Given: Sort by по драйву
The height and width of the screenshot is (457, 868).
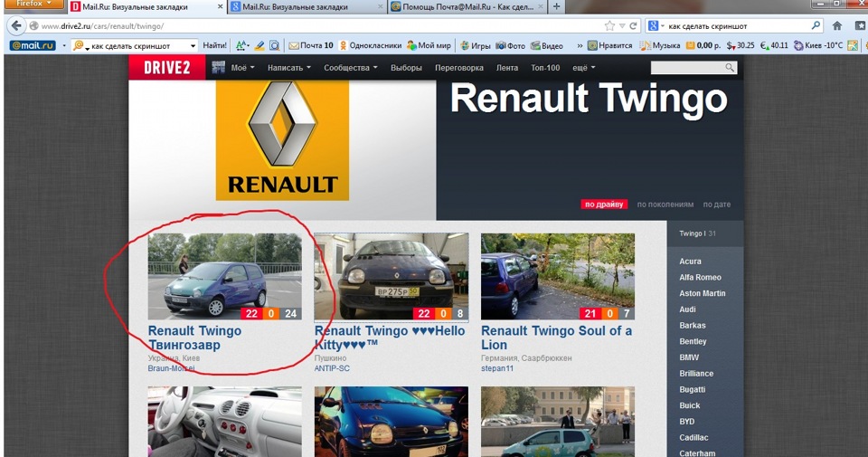Looking at the screenshot, I should click(x=604, y=205).
